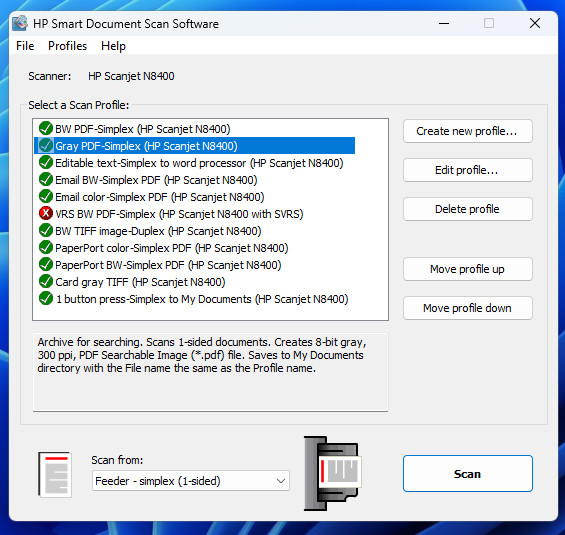Open the Help menu
The height and width of the screenshot is (535, 565).
113,46
